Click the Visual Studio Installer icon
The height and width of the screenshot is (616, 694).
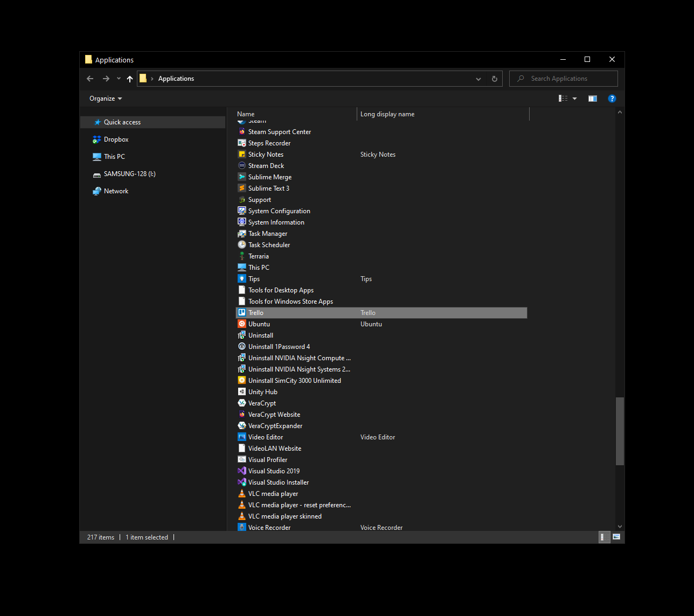242,482
